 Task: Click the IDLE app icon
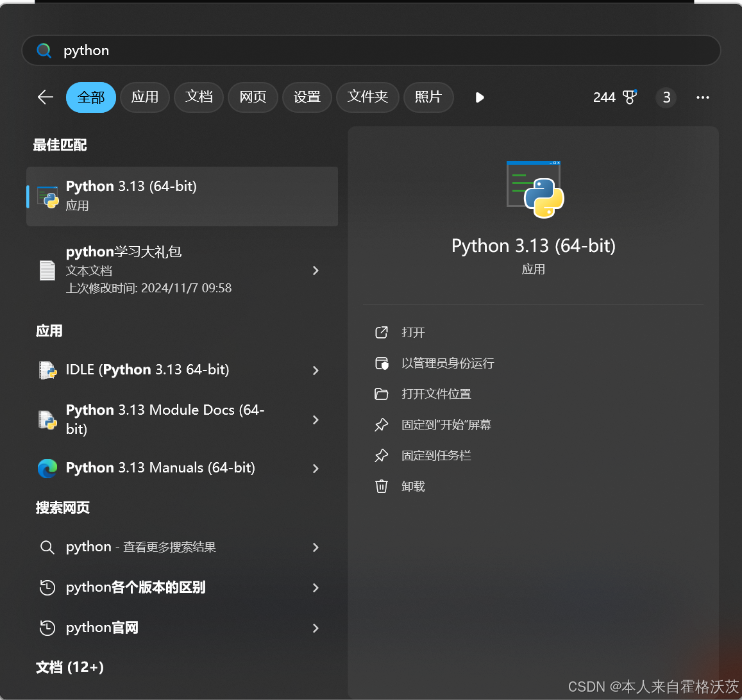(x=47, y=370)
